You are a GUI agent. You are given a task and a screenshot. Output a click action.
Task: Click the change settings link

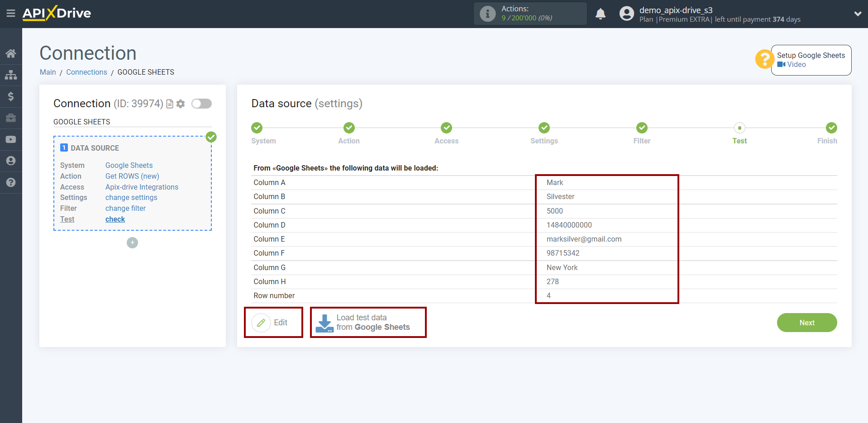(x=131, y=198)
